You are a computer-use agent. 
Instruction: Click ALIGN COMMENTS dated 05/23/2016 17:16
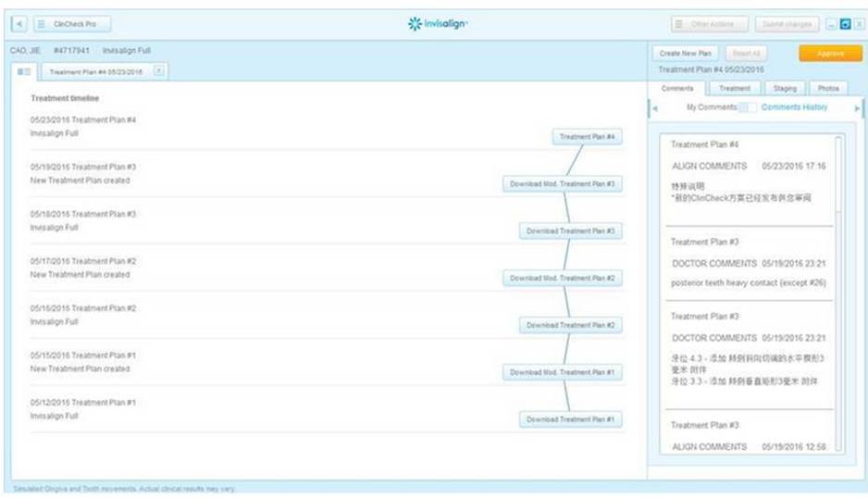pos(749,166)
